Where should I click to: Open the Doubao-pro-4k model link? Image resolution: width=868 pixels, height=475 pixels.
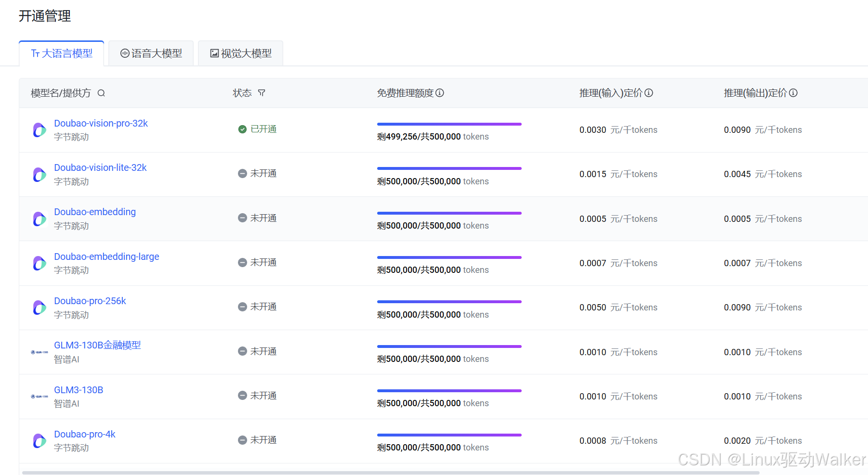click(85, 434)
